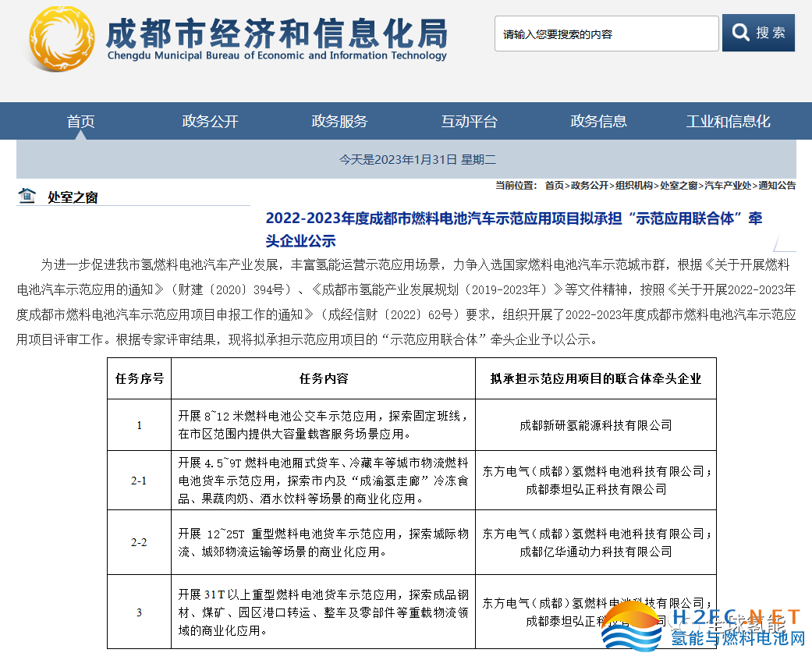Open the 政务公开 navigation tab

(210, 121)
